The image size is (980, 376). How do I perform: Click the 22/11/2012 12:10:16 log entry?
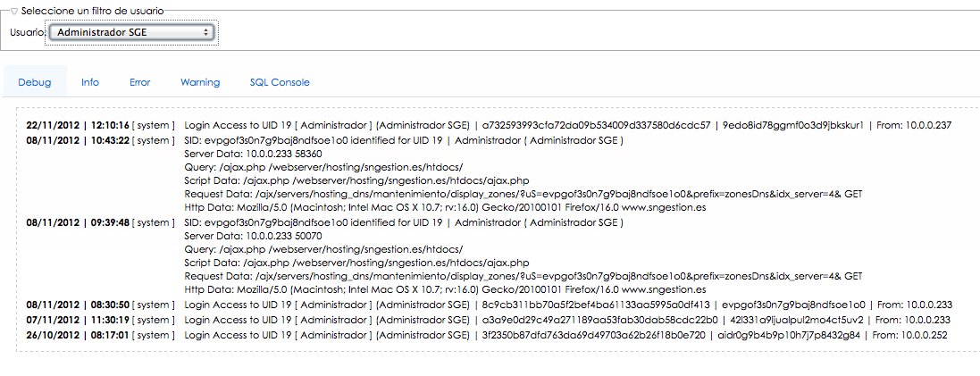489,125
